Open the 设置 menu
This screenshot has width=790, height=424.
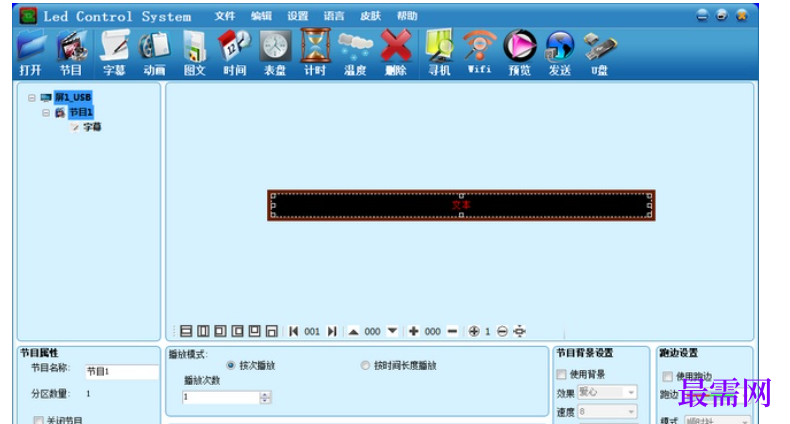(298, 16)
